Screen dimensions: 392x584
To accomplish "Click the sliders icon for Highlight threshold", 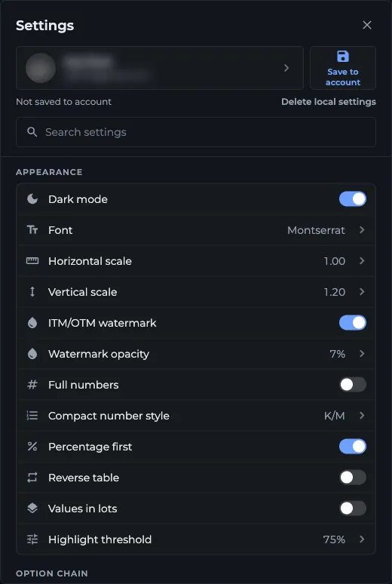I will pos(32,539).
